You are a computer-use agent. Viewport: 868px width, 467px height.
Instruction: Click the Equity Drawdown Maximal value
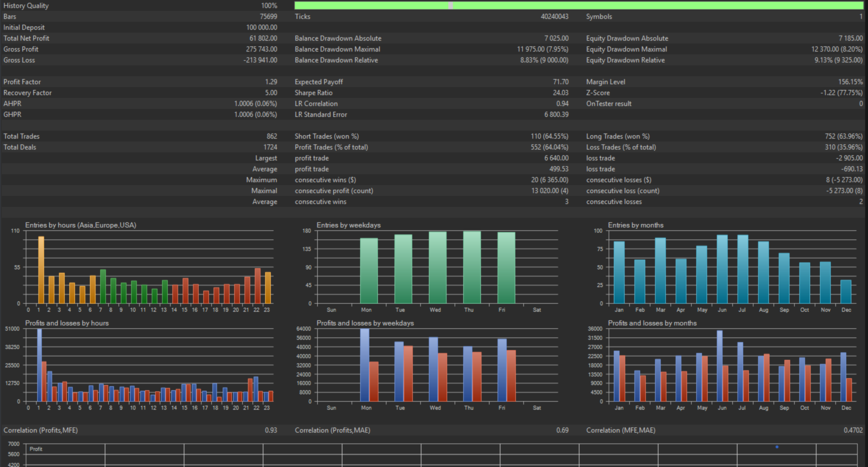tap(837, 49)
